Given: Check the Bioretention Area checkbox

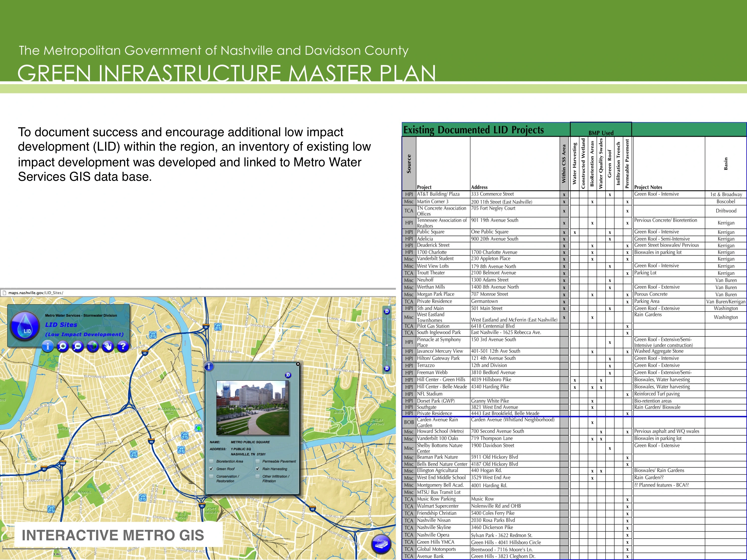Looking at the screenshot, I should click(x=211, y=461).
